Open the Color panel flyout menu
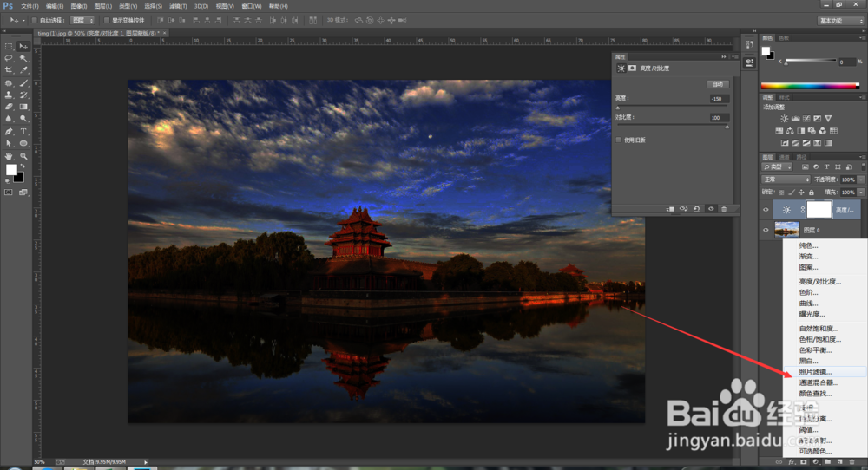The image size is (868, 470). tap(861, 38)
